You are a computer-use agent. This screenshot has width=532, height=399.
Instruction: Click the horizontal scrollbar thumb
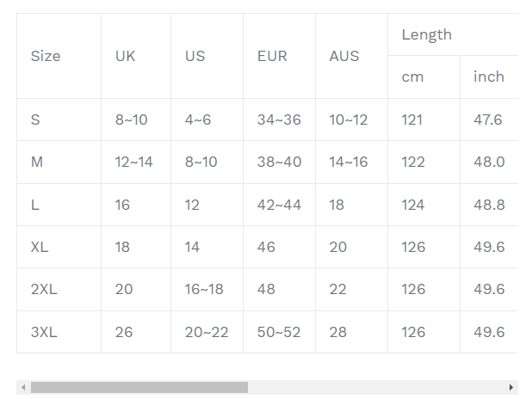tap(139, 387)
